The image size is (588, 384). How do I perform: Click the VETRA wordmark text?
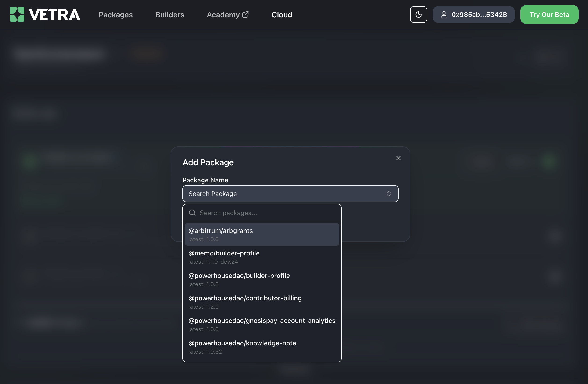(54, 15)
